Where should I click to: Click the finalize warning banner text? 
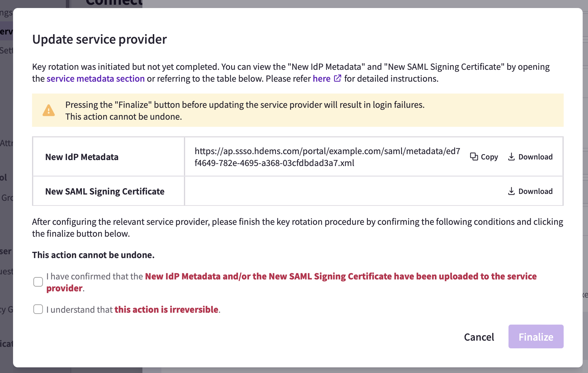tap(245, 110)
